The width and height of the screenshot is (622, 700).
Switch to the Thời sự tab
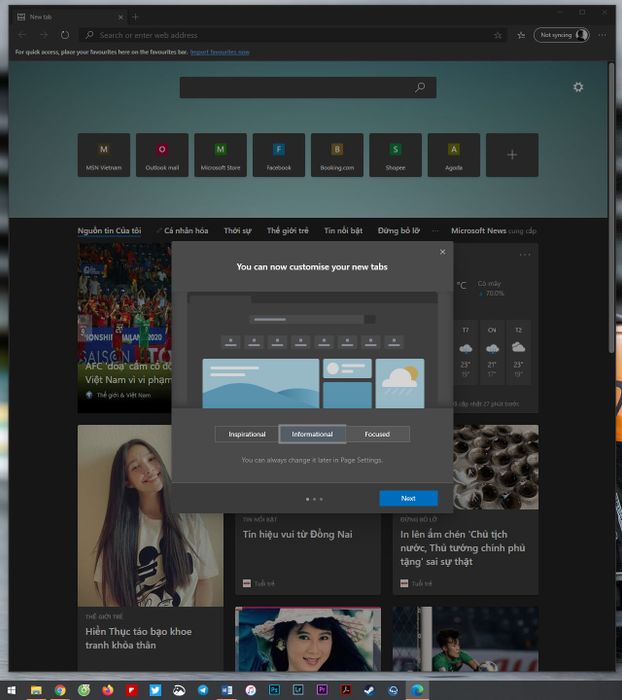coord(238,231)
